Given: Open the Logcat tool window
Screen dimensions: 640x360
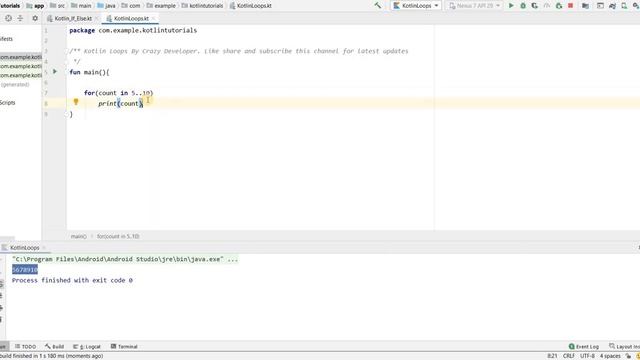Looking at the screenshot, I should [87, 347].
